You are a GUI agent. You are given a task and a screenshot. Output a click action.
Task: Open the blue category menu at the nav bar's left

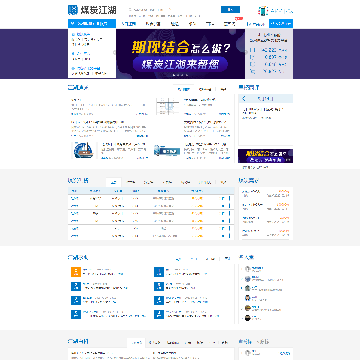point(92,24)
